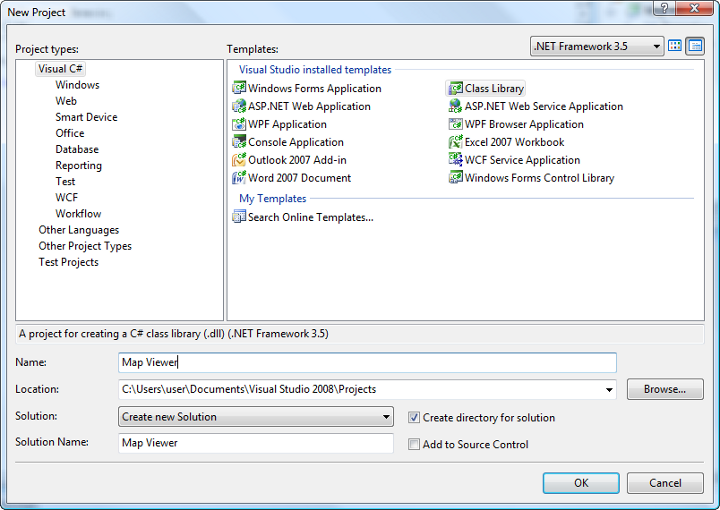Select Other Languages in project types
This screenshot has height=510, width=720.
(79, 230)
